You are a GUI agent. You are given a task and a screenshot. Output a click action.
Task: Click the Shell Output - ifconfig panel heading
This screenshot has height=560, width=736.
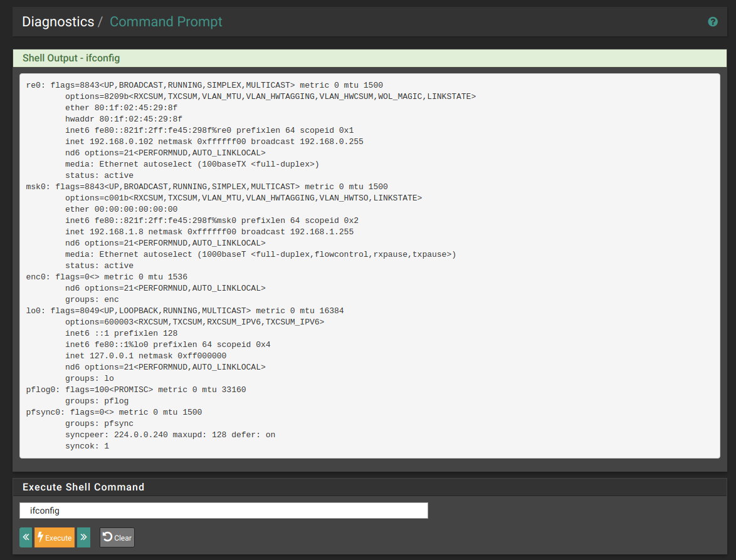71,58
